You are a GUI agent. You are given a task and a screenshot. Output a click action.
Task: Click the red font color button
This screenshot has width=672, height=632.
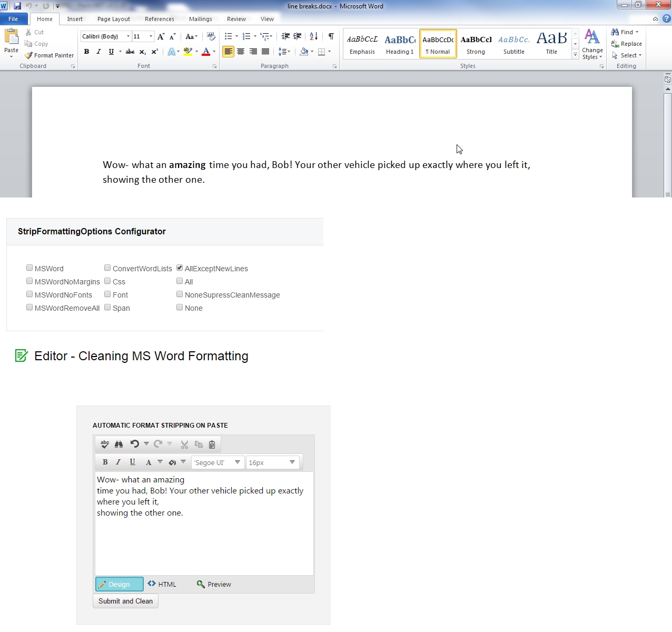206,52
